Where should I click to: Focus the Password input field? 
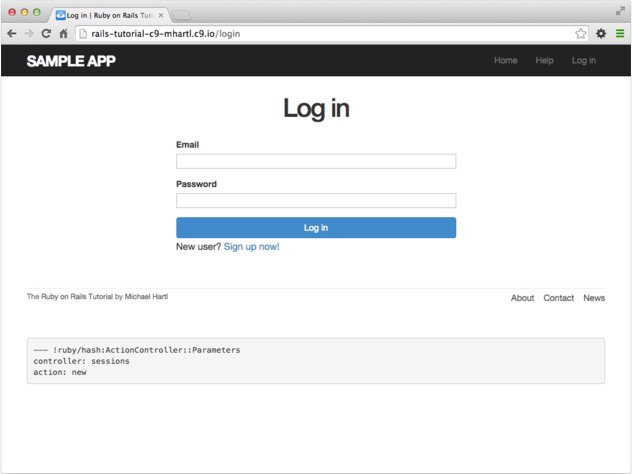point(316,200)
